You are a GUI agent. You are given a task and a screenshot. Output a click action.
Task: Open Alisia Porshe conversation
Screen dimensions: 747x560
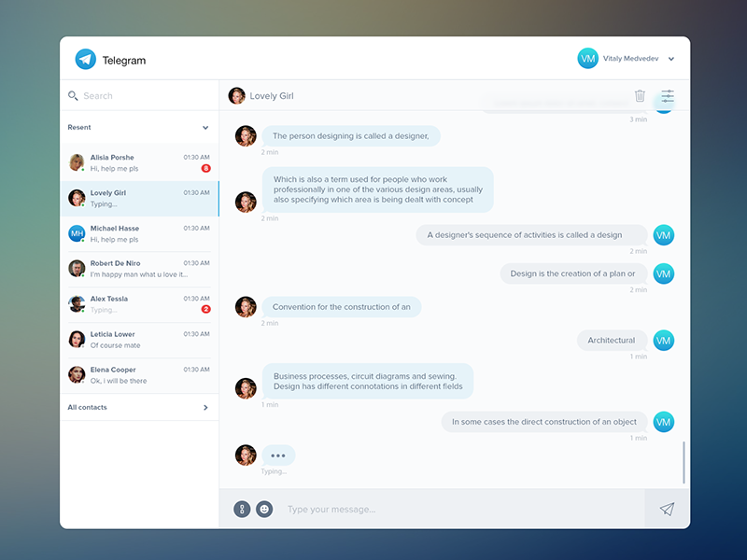pyautogui.click(x=140, y=163)
